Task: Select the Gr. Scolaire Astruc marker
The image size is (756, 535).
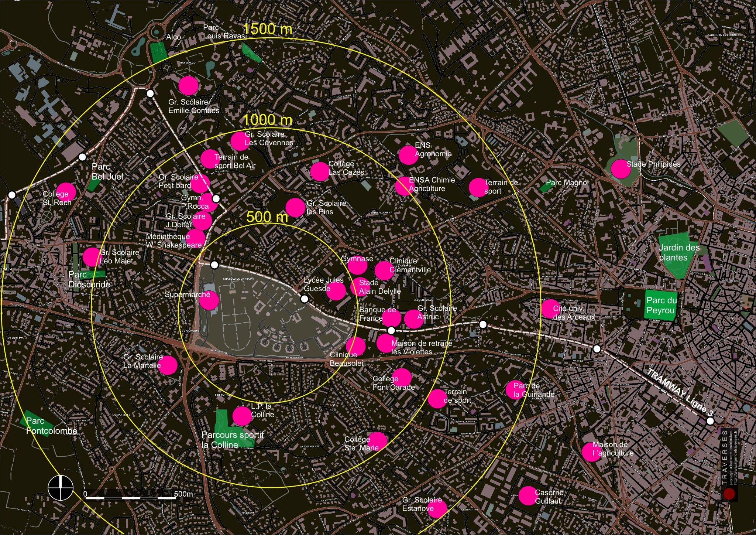Action: (x=414, y=319)
